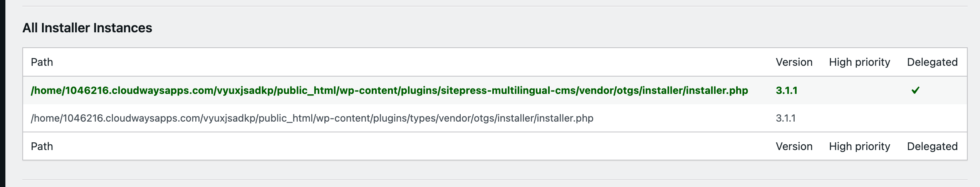Click High priority label in table footer
The height and width of the screenshot is (187, 980).
pyautogui.click(x=859, y=146)
